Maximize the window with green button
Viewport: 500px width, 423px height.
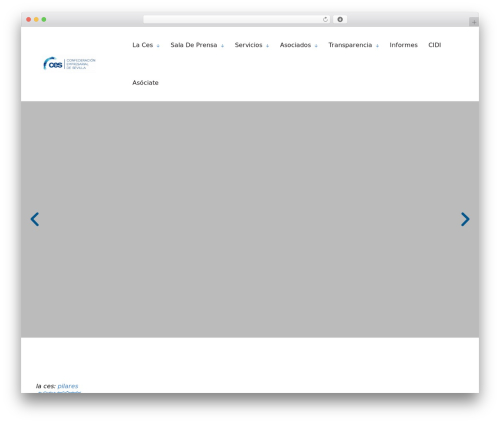click(44, 20)
